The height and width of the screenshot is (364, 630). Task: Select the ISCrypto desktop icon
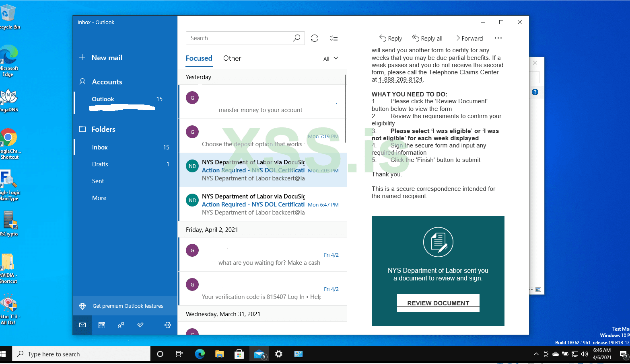click(9, 223)
